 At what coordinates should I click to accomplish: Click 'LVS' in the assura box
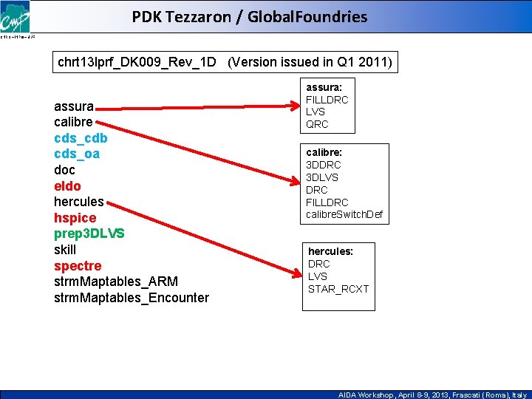[x=316, y=112]
